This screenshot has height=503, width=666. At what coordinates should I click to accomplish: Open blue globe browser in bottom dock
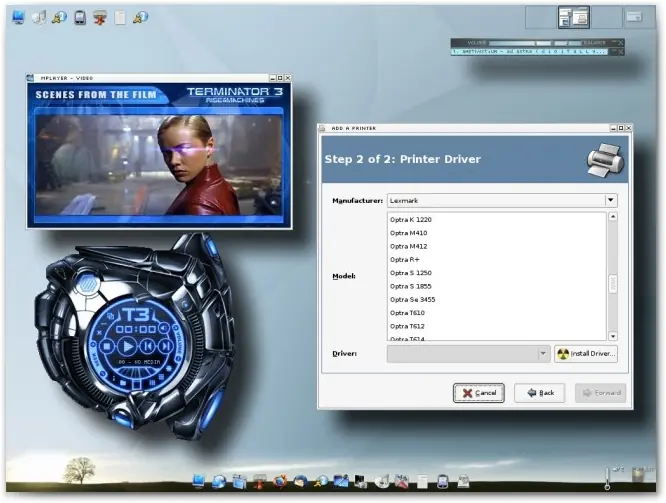click(219, 481)
